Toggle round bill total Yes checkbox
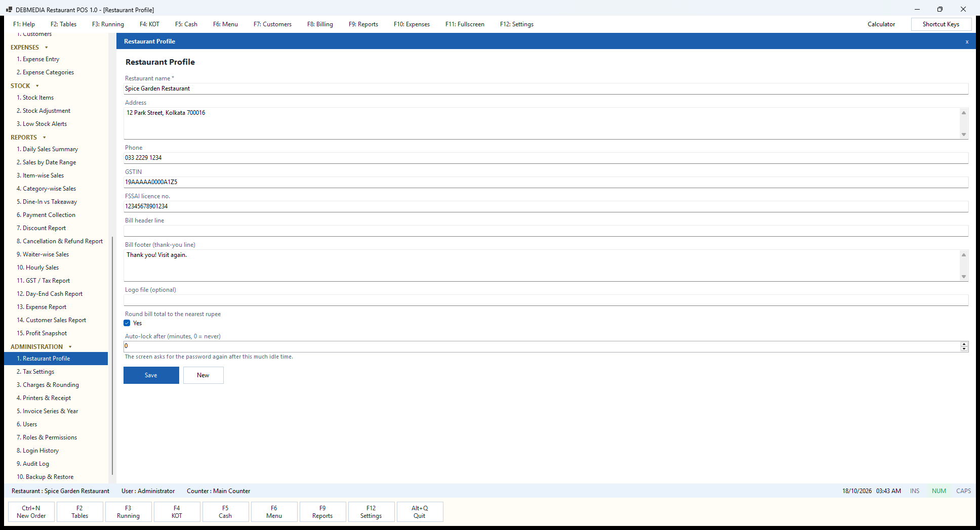Viewport: 980px width, 530px height. pos(127,323)
